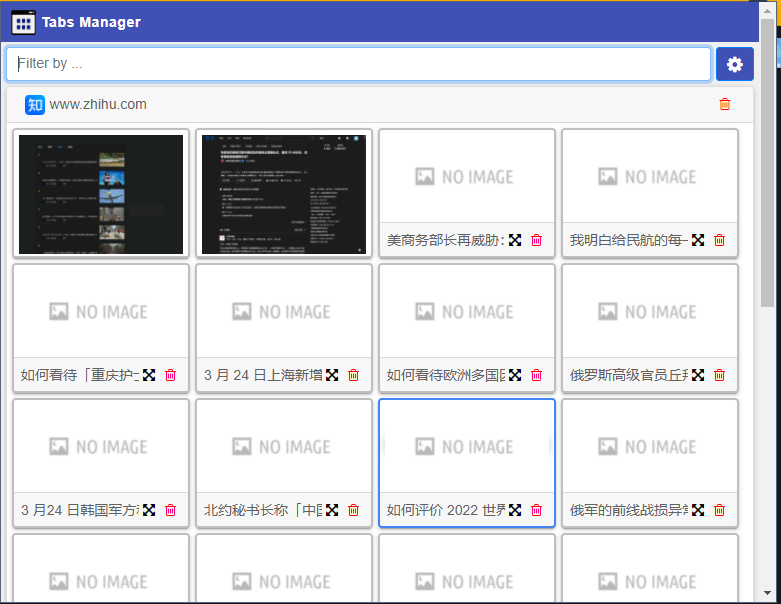Open second dark article screenshot thumbnail
Screen dimensions: 781x604
pos(284,194)
